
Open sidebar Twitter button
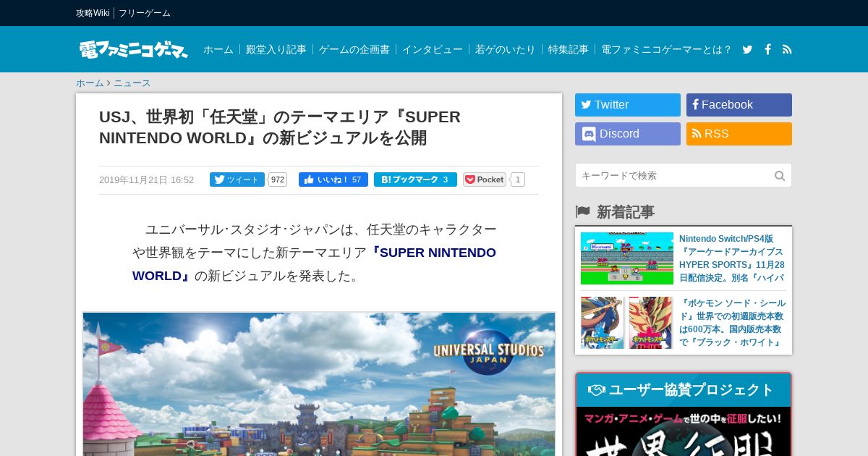(628, 105)
